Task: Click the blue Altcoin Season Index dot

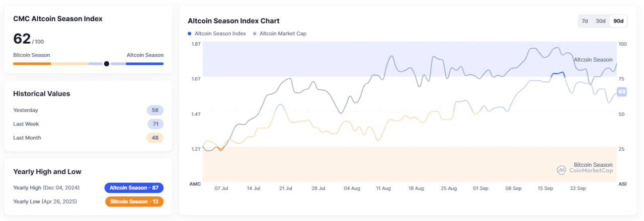Action: point(190,34)
